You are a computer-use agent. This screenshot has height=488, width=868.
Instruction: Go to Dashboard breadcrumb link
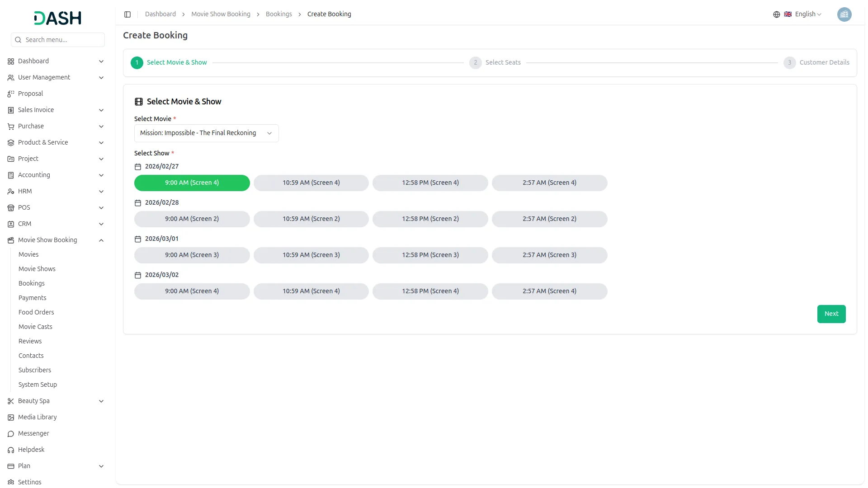[160, 14]
